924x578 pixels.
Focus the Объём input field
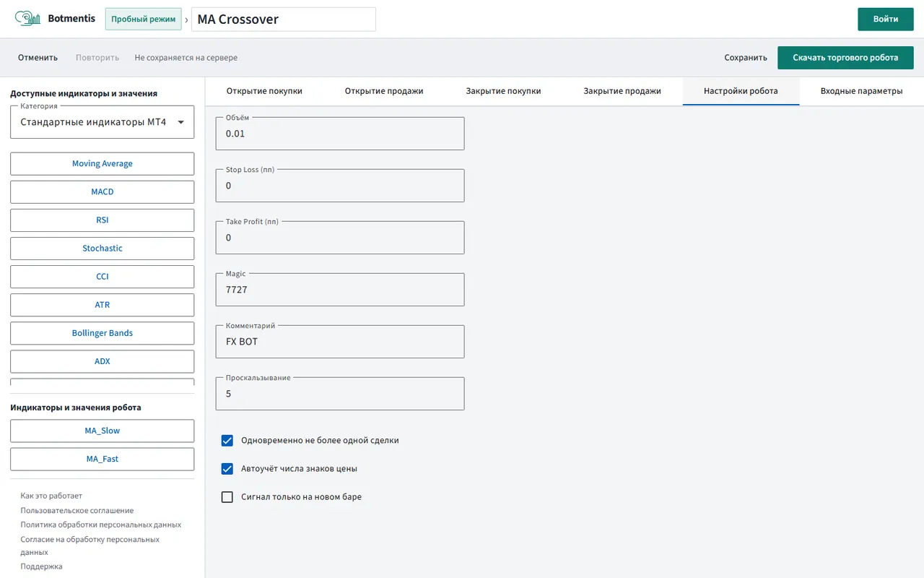point(340,134)
